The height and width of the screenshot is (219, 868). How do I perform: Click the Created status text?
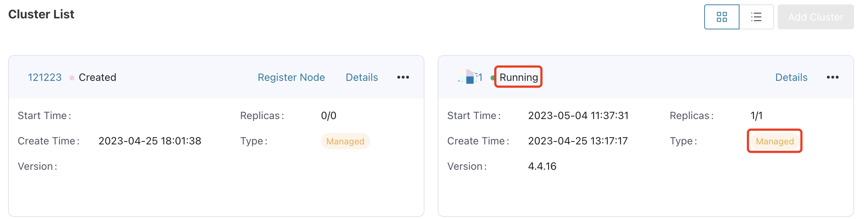coord(97,77)
